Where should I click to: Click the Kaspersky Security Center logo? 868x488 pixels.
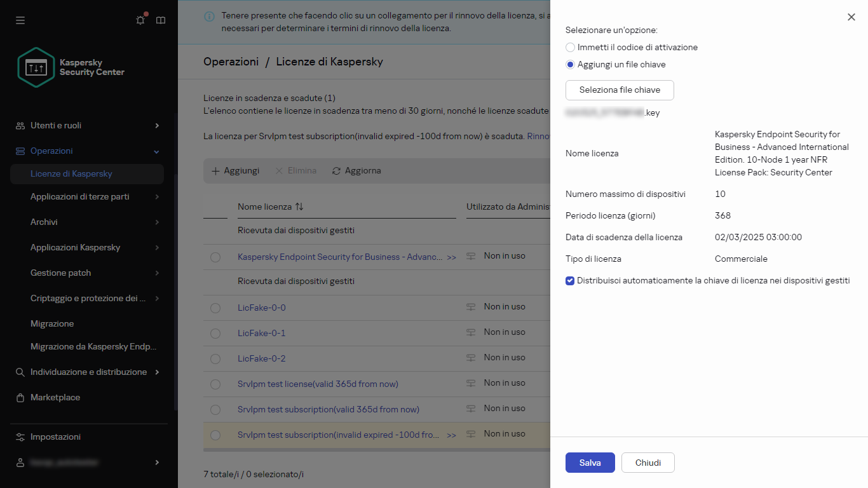(x=37, y=67)
